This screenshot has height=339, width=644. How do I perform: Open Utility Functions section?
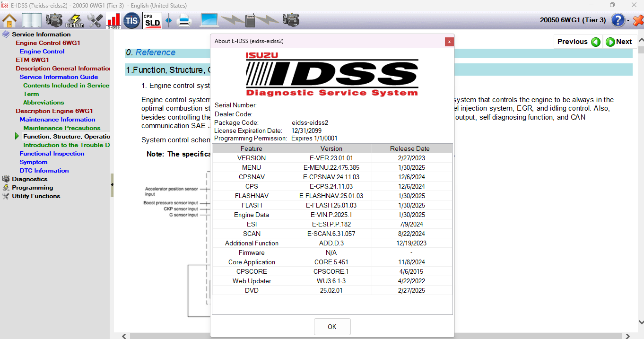[36, 196]
